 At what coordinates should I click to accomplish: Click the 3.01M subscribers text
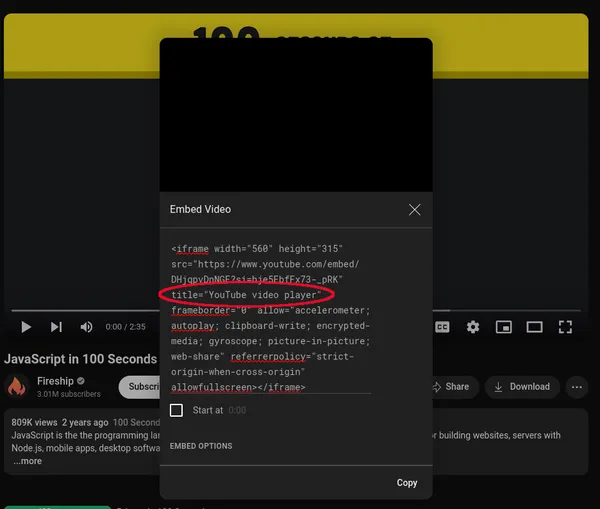(x=69, y=394)
